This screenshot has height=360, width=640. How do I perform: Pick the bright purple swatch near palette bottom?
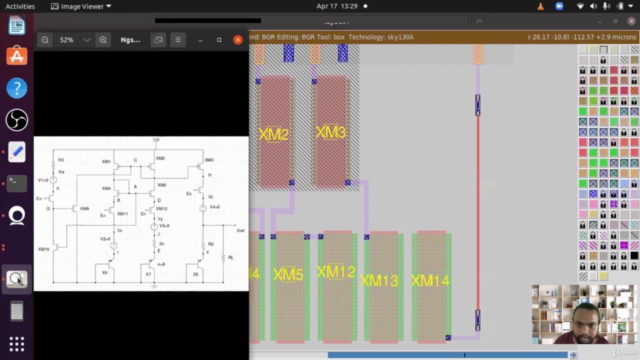point(624,245)
